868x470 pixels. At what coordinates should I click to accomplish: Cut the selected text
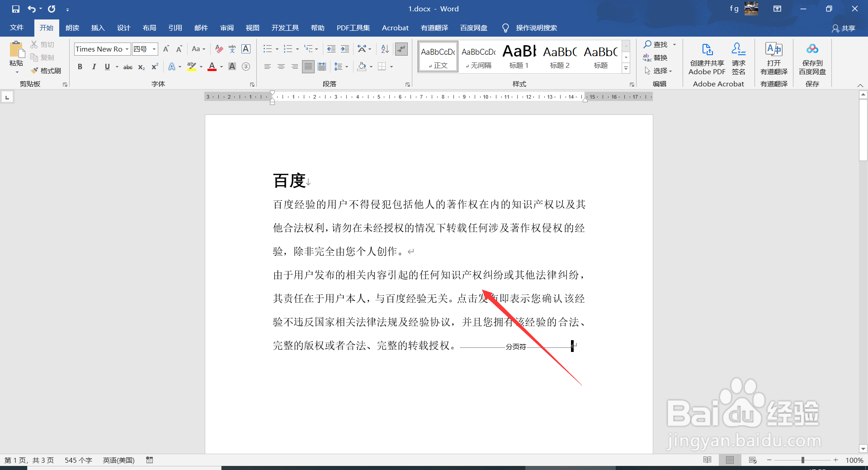coord(42,44)
